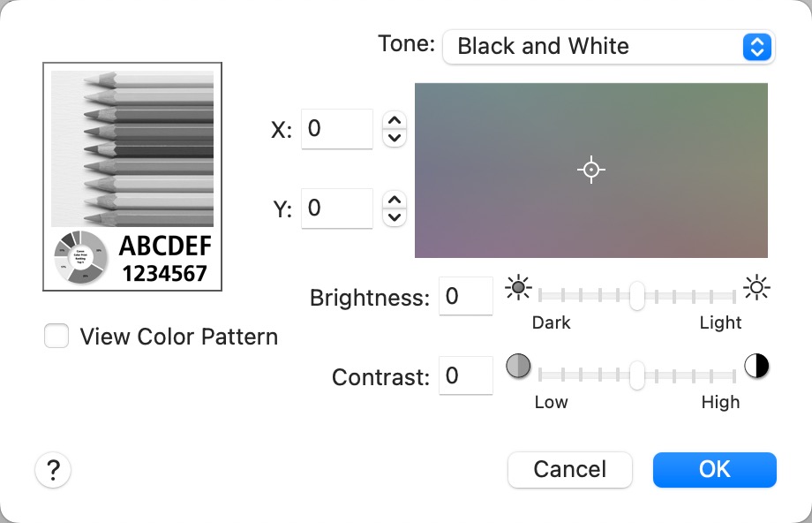Click the high contrast circle icon

point(756,366)
